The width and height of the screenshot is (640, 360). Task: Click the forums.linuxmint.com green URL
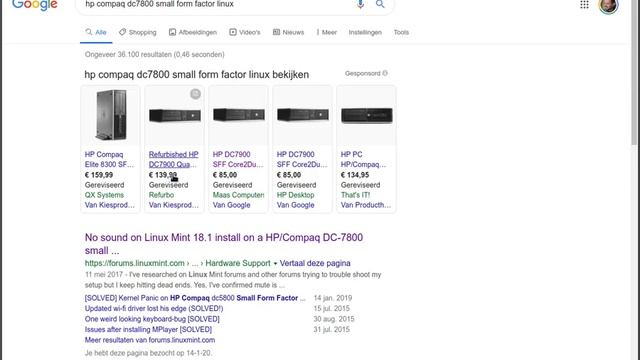[135, 263]
